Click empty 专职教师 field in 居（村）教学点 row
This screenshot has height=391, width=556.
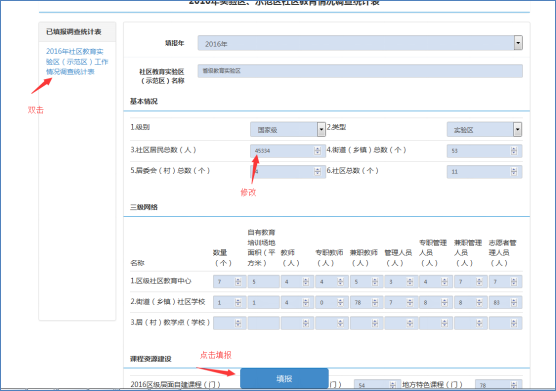[332, 323]
